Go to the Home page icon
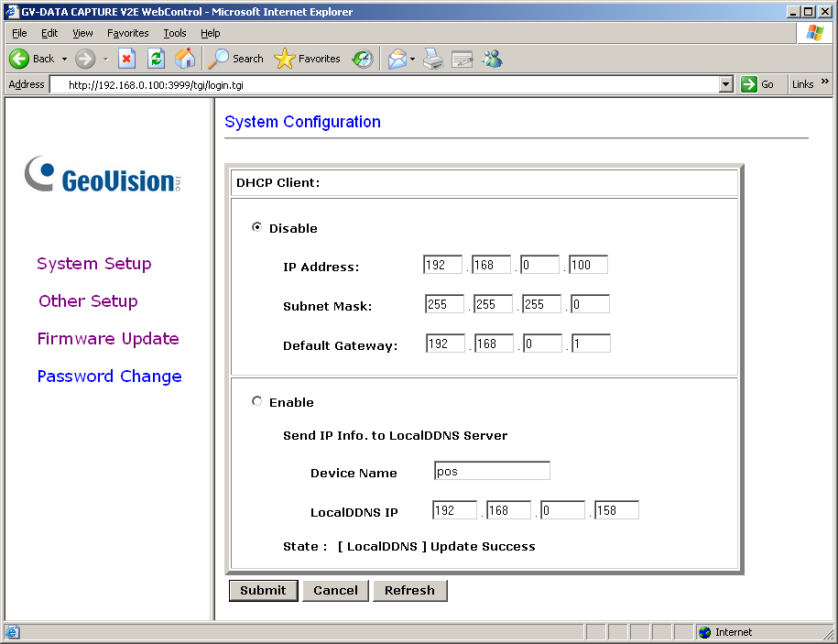 pyautogui.click(x=185, y=59)
